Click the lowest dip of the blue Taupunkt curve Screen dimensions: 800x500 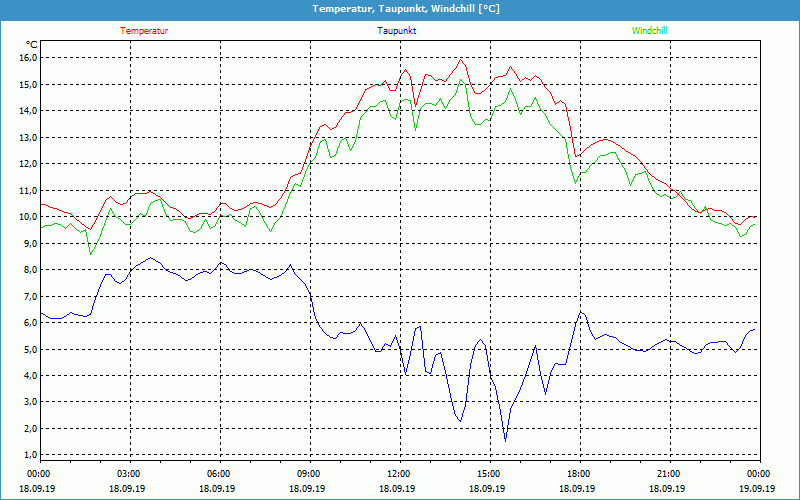click(x=505, y=440)
